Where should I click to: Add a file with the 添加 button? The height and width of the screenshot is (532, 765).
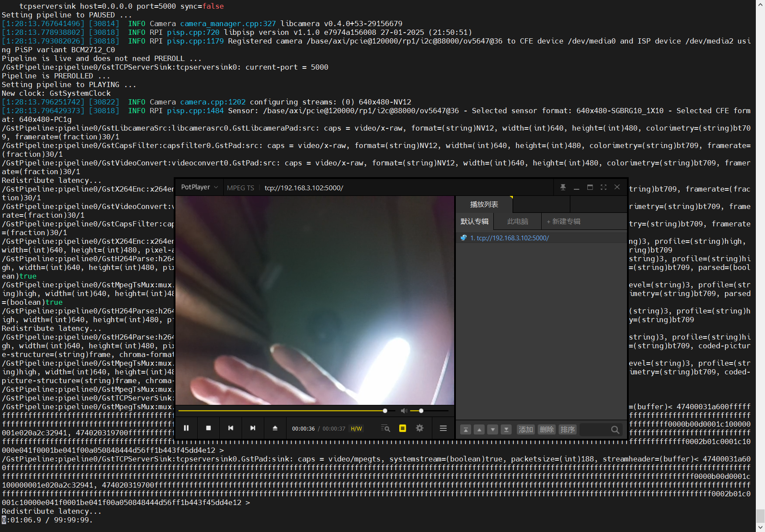click(x=526, y=429)
